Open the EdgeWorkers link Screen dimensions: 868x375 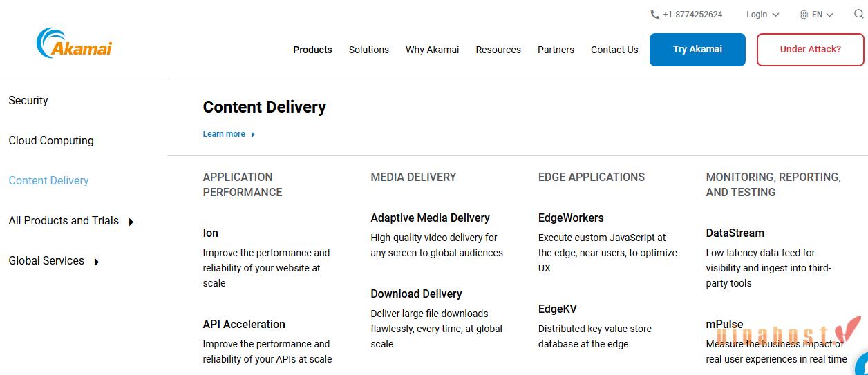click(x=571, y=218)
